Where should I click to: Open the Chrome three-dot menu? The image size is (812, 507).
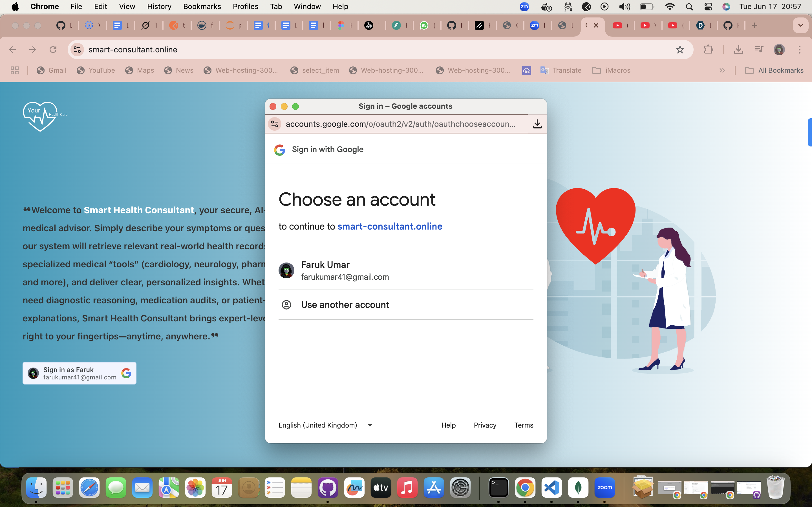(x=800, y=50)
